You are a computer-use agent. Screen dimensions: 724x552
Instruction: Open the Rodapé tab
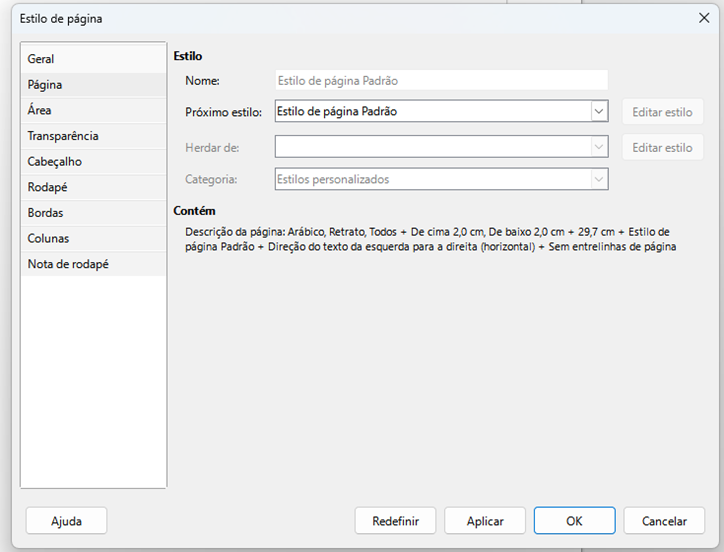tap(47, 187)
